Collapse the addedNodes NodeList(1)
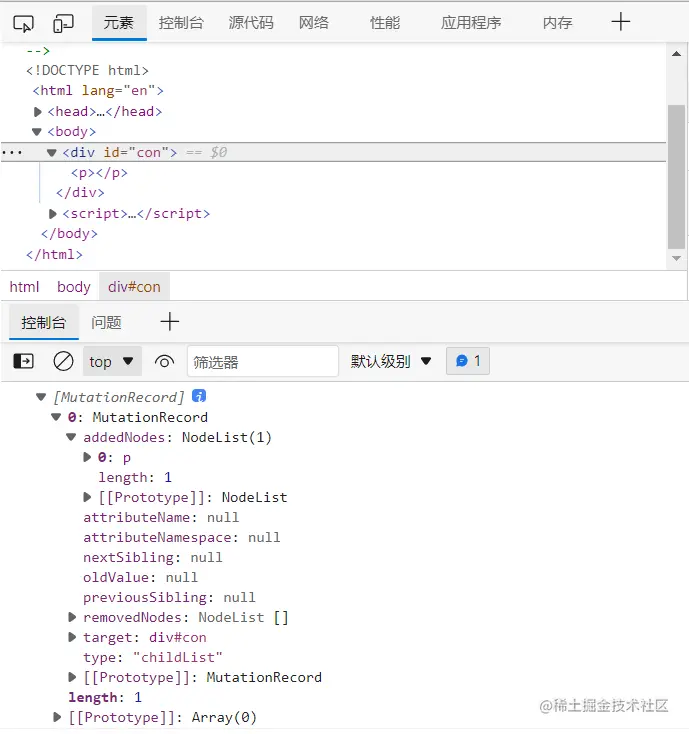Screen dimensions: 689x734 [x=71, y=437]
